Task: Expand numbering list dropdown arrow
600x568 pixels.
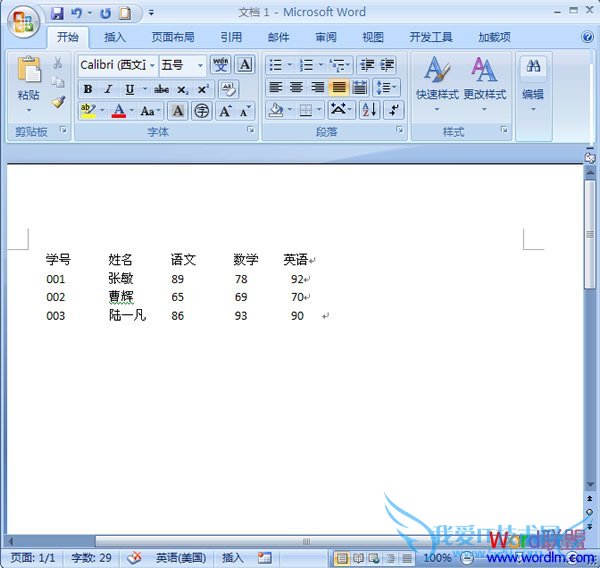Action: click(321, 65)
